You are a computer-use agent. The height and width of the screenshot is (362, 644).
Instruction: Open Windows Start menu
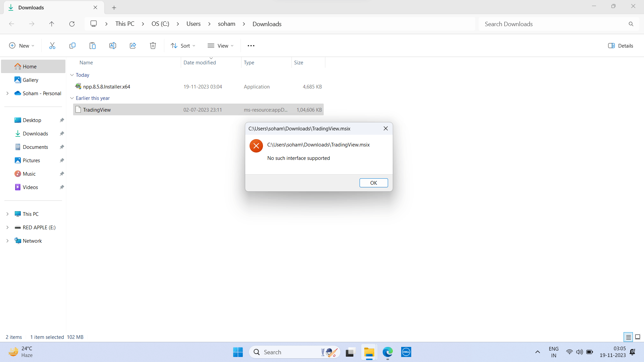(238, 352)
